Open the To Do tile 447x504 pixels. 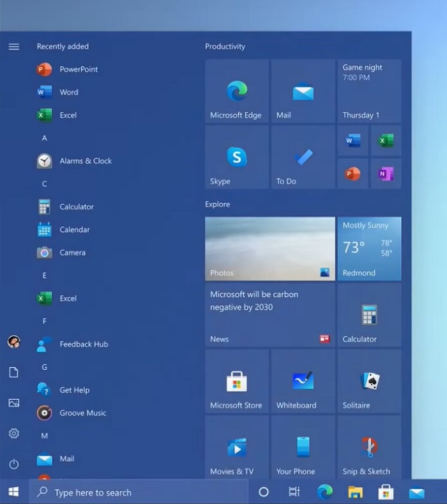coord(303,157)
